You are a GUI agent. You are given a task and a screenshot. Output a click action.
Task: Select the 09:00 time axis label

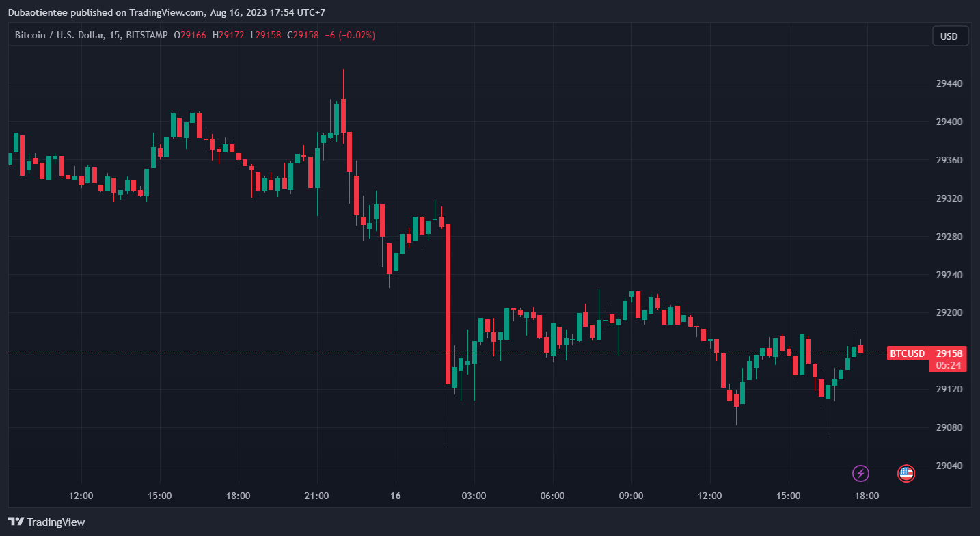(x=631, y=496)
